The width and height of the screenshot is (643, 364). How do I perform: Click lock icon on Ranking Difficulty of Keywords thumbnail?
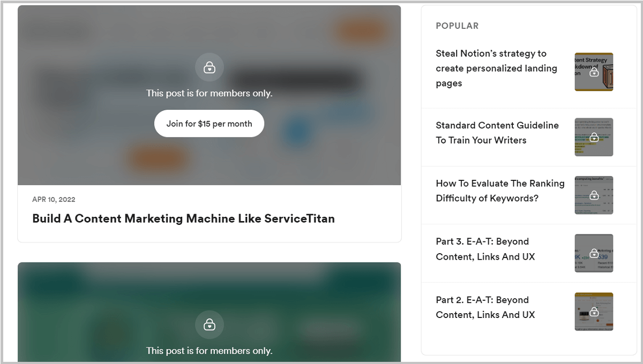tap(594, 195)
